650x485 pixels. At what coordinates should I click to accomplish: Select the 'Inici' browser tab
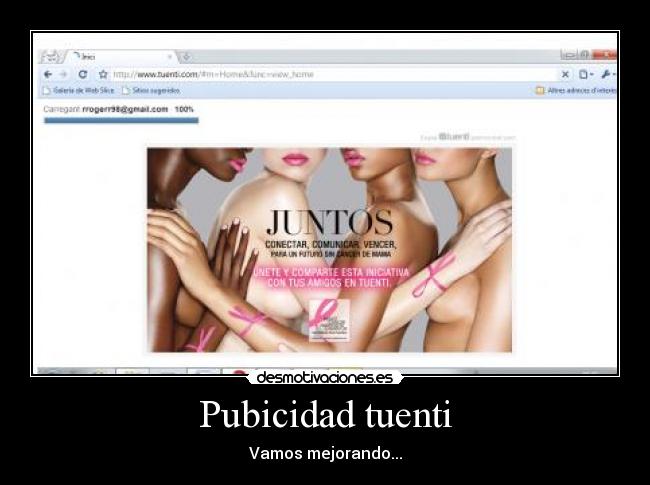[122, 57]
